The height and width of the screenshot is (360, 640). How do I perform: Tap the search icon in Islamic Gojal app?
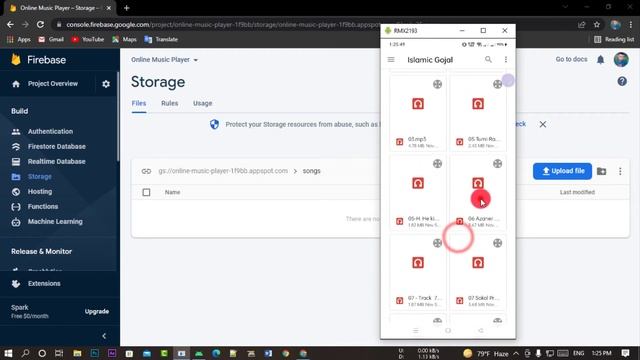488,60
